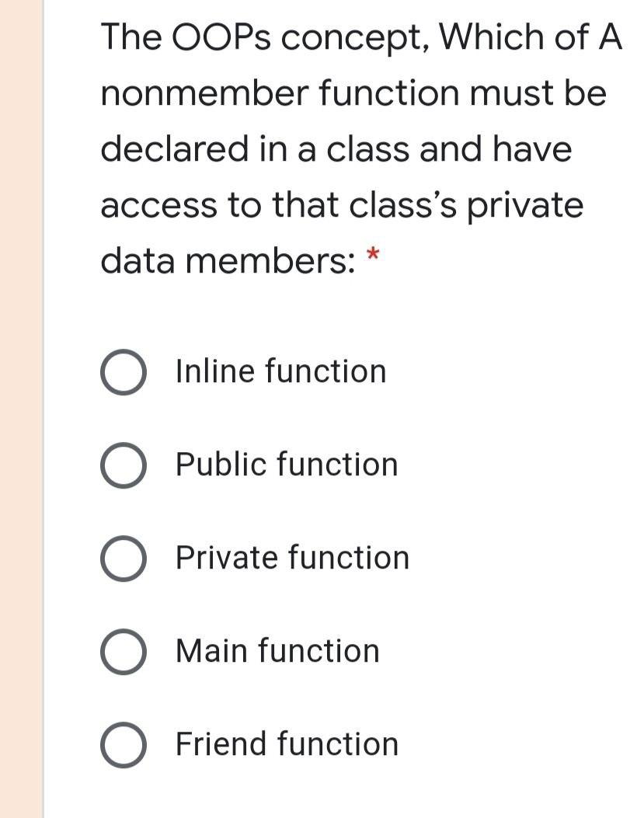Select the Inline function radio button
The image size is (644, 818).
coord(124,372)
